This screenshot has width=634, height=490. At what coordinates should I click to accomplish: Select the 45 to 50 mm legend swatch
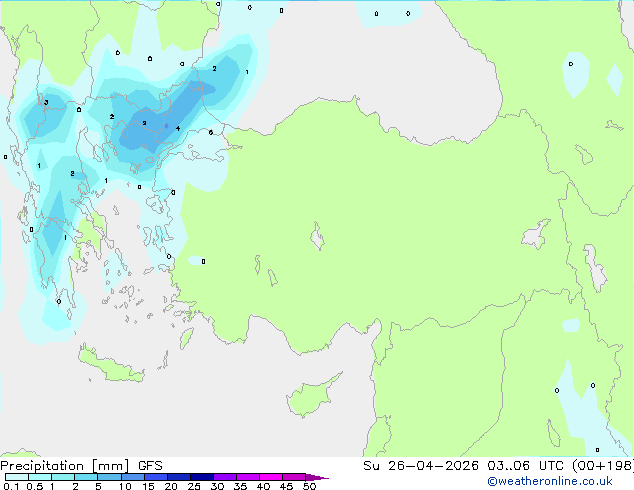point(294,477)
